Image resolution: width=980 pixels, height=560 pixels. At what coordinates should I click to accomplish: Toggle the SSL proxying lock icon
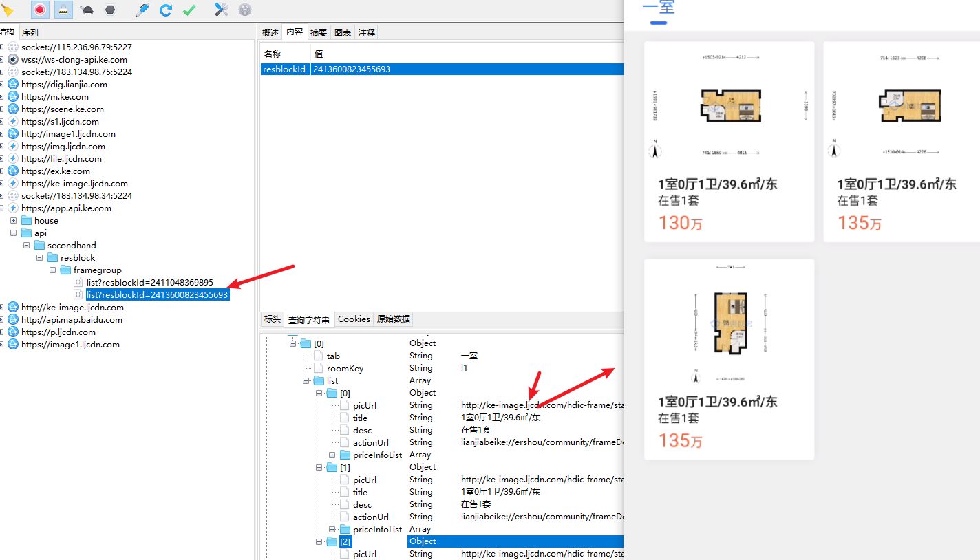(63, 10)
